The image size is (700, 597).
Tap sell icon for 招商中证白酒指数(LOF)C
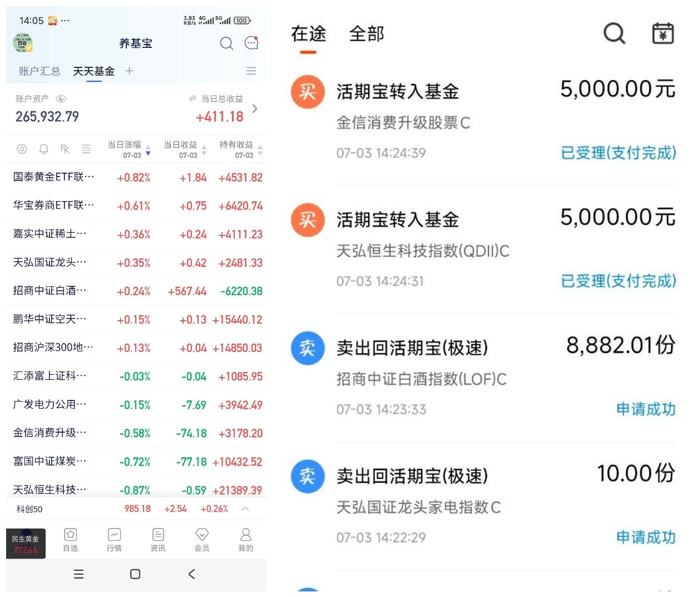(308, 348)
